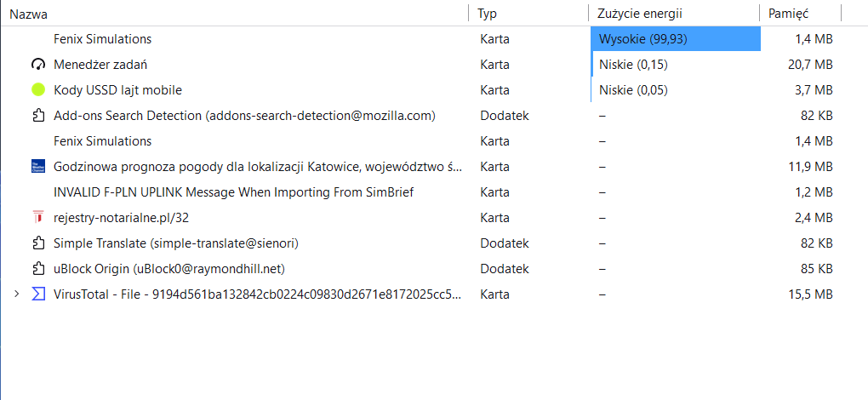Click Dodatek type cell of Simple Translate
The image size is (868, 400).
[503, 243]
